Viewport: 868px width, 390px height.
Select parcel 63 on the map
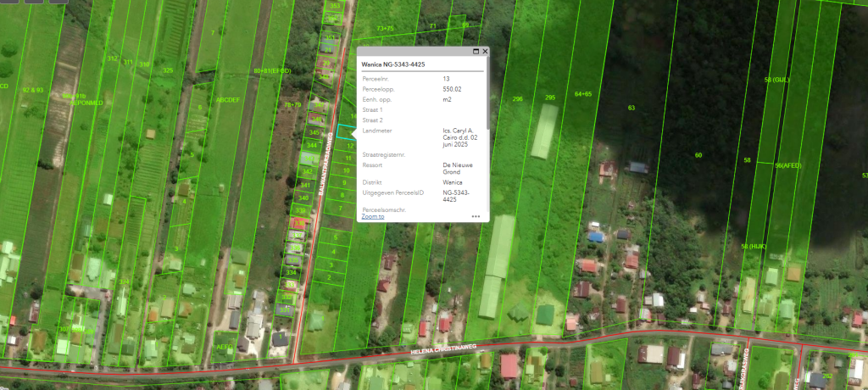click(x=631, y=109)
